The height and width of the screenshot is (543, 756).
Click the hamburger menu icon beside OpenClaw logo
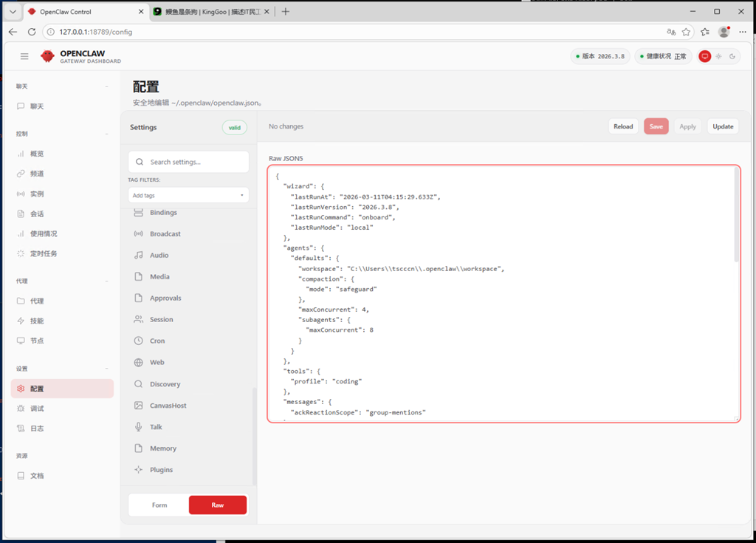point(24,57)
